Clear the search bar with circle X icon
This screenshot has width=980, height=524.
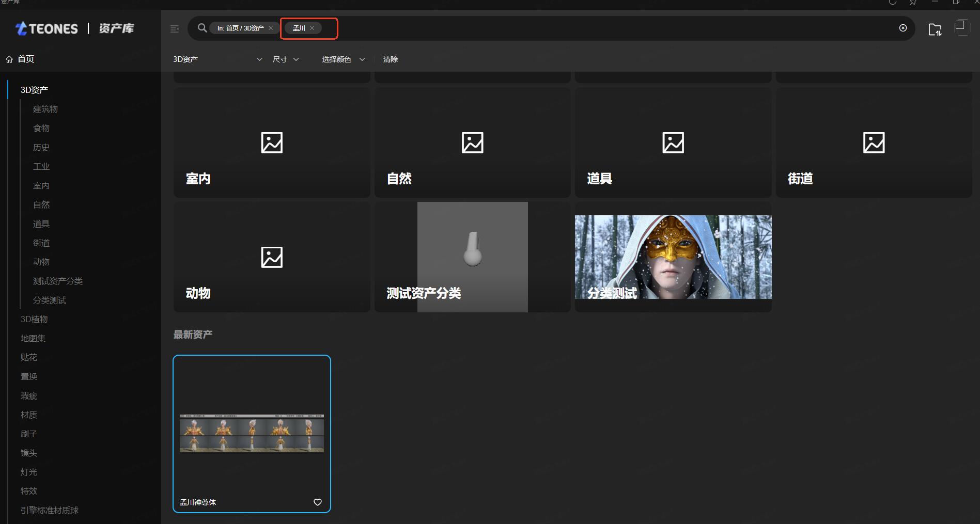(x=903, y=28)
